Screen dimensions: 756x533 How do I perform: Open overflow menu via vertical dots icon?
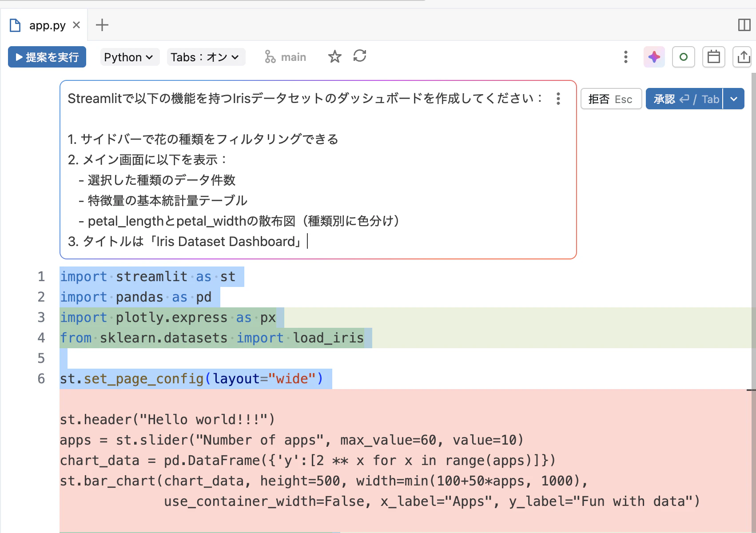[625, 57]
